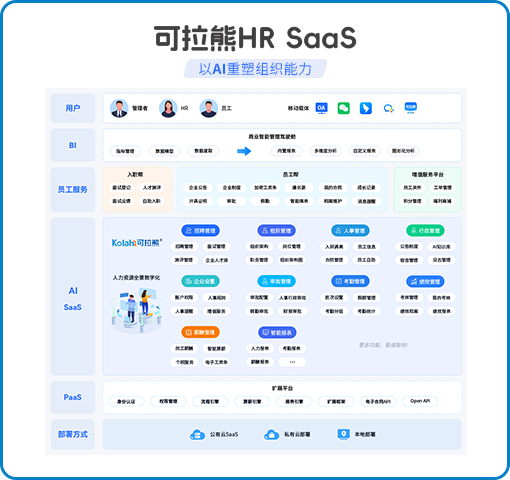Click the female HR avatar
This screenshot has height=480, width=510.
point(168,108)
